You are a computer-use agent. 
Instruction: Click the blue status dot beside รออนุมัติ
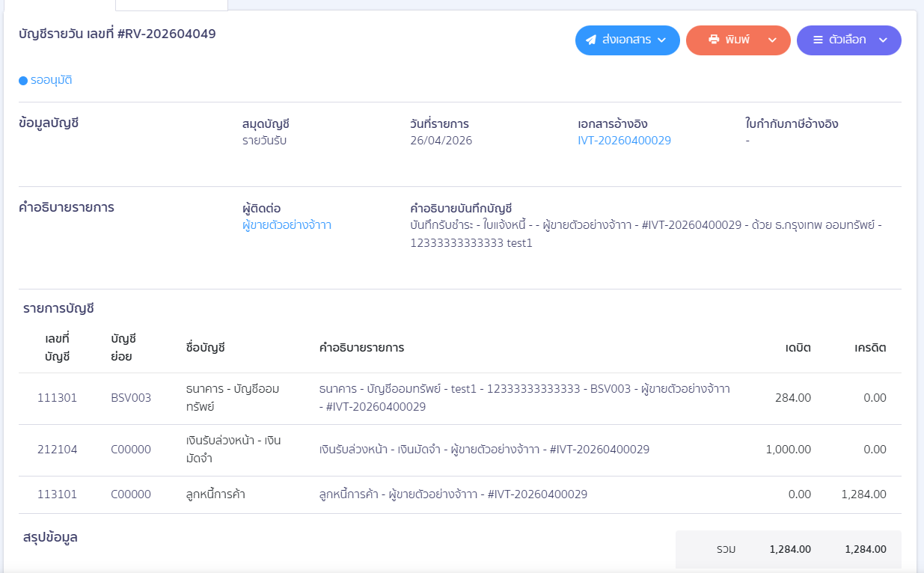coord(23,80)
